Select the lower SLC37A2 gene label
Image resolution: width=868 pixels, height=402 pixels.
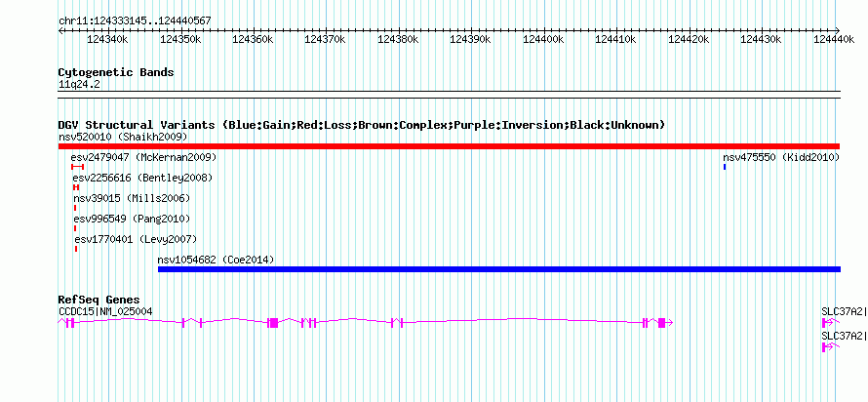pos(845,336)
